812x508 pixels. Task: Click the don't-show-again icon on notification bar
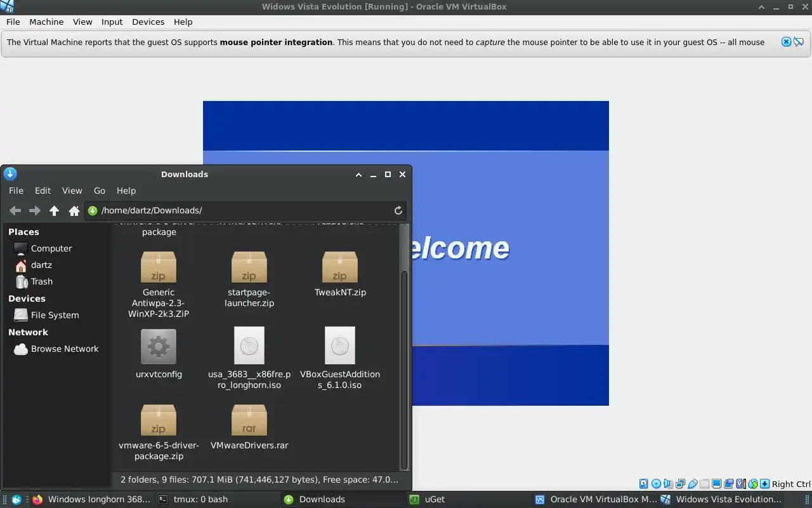[x=799, y=42]
